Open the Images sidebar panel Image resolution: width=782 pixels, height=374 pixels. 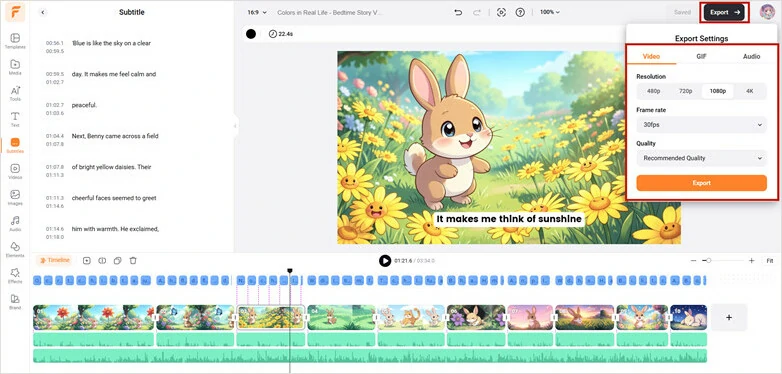(x=15, y=197)
